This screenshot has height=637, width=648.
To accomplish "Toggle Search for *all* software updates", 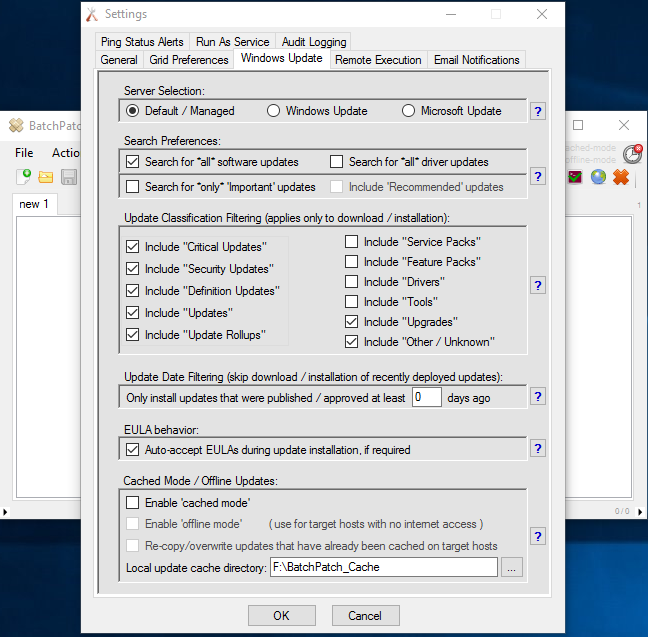I will pos(133,162).
